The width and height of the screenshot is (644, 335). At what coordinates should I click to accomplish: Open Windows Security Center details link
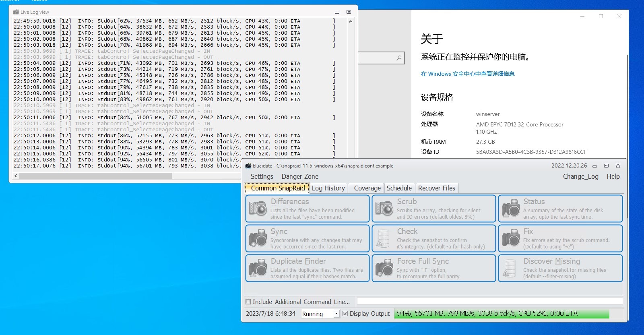pos(467,74)
